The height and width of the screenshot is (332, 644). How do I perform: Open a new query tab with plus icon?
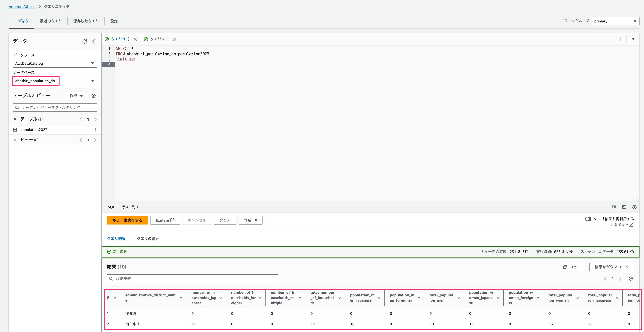[x=620, y=39]
